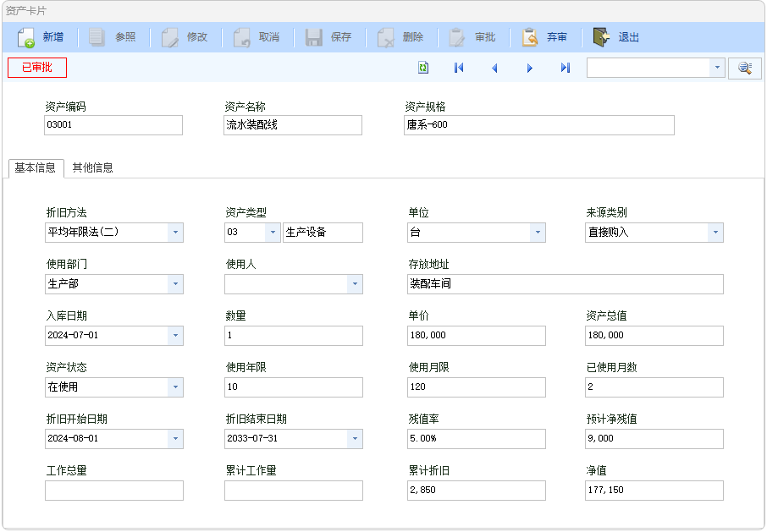Click the 新增 new asset card icon

point(26,37)
